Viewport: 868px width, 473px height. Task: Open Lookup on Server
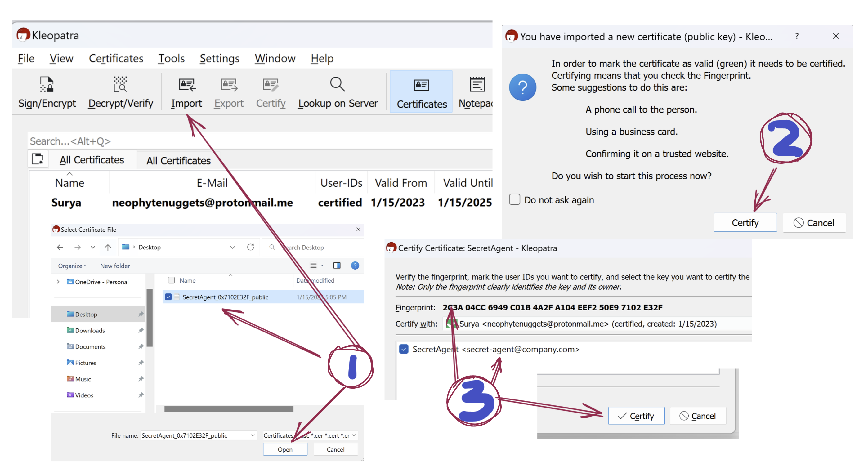pos(338,92)
